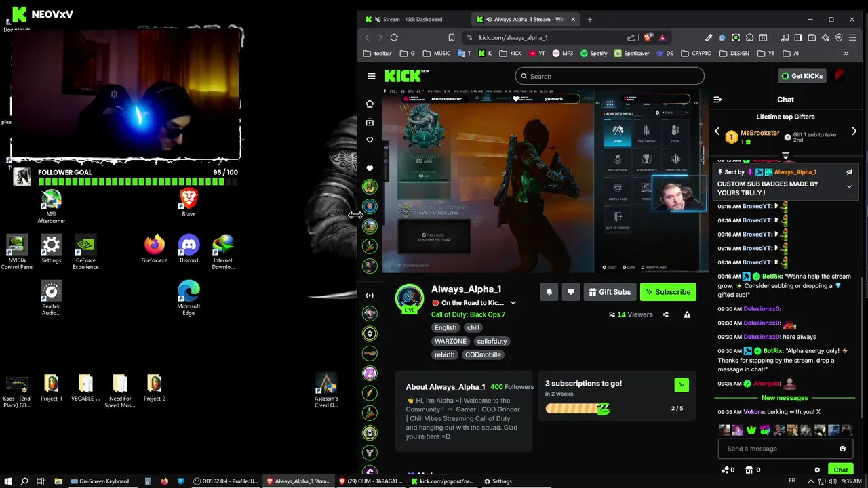Open Call of Duty: Black Ops 7 category
This screenshot has width=868, height=488.
(x=468, y=314)
